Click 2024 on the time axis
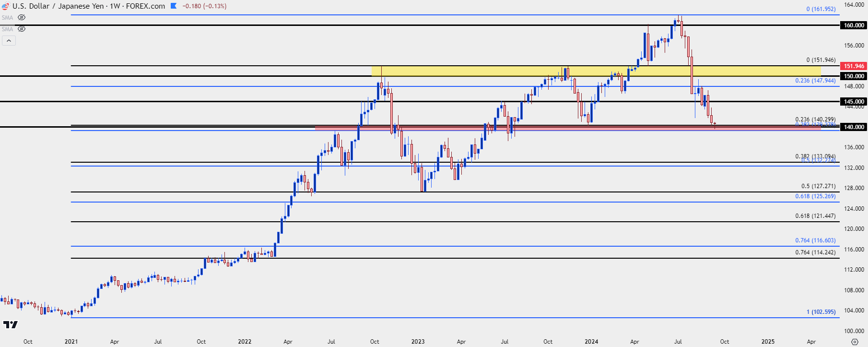The image size is (868, 347). pos(591,342)
